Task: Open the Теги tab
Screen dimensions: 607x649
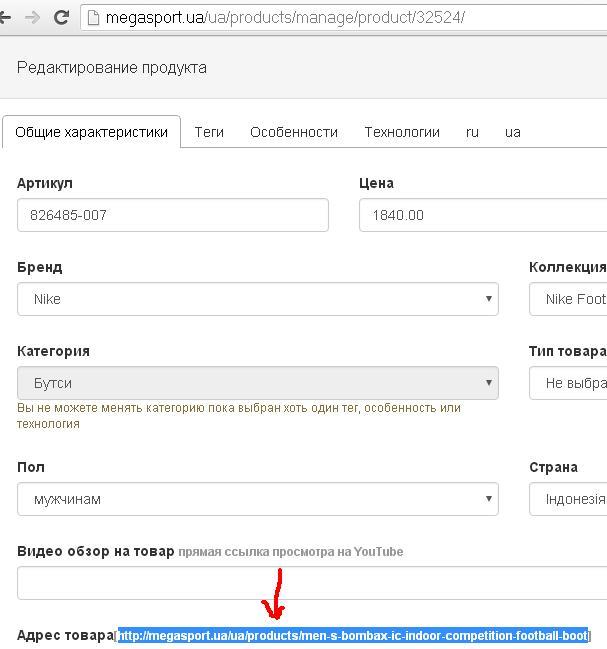Action: tap(209, 132)
